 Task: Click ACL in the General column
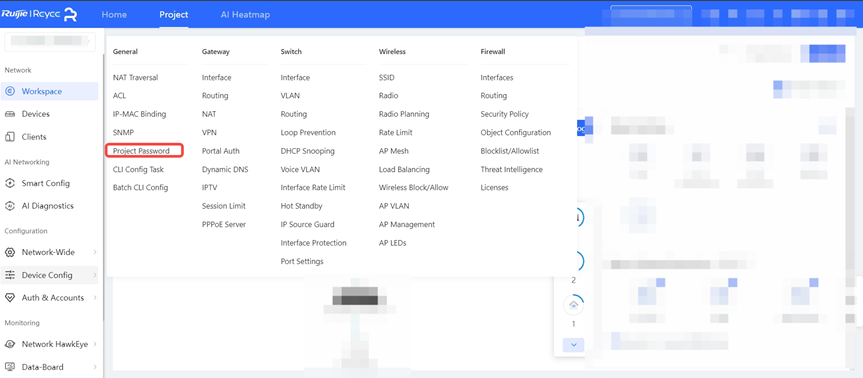(119, 96)
